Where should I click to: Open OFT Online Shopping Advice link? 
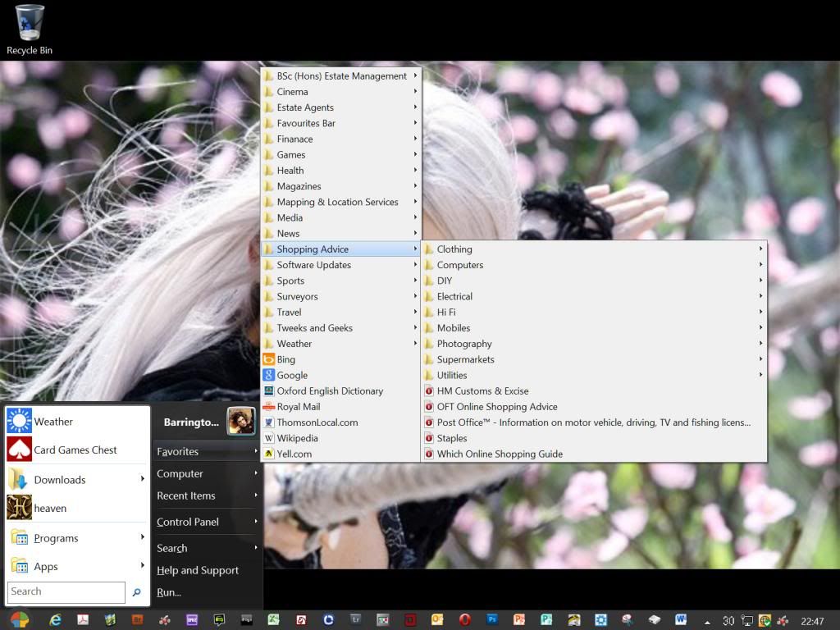click(x=594, y=407)
